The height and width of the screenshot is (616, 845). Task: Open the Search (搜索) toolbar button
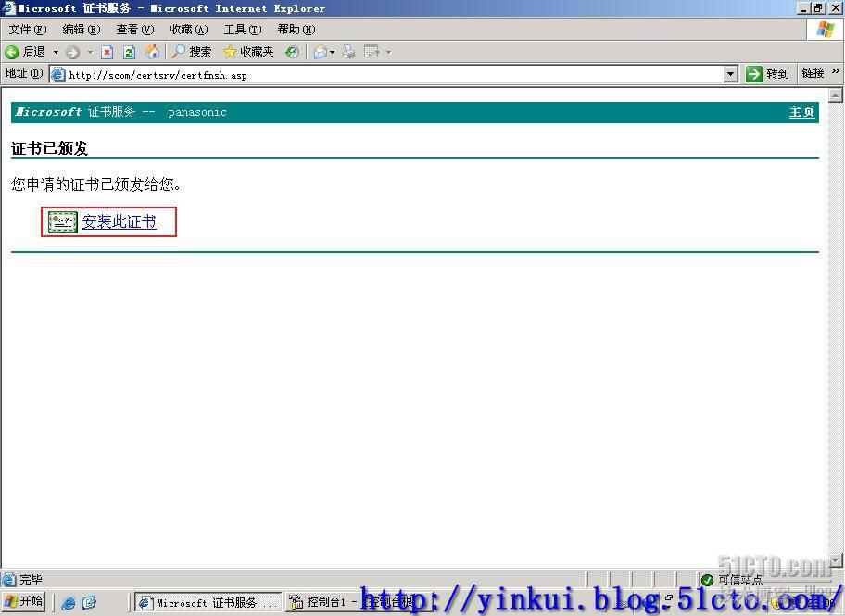click(192, 52)
